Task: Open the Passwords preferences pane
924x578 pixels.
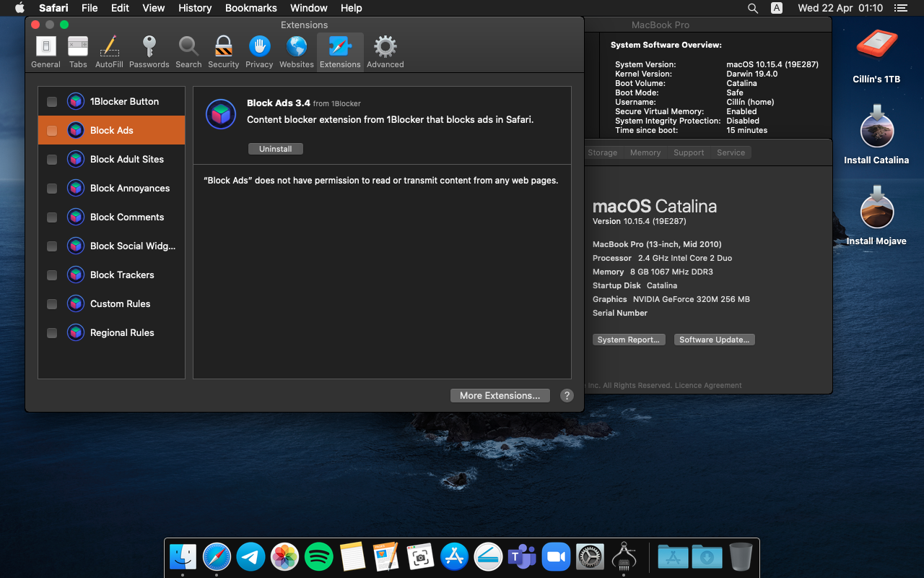Action: [x=149, y=53]
